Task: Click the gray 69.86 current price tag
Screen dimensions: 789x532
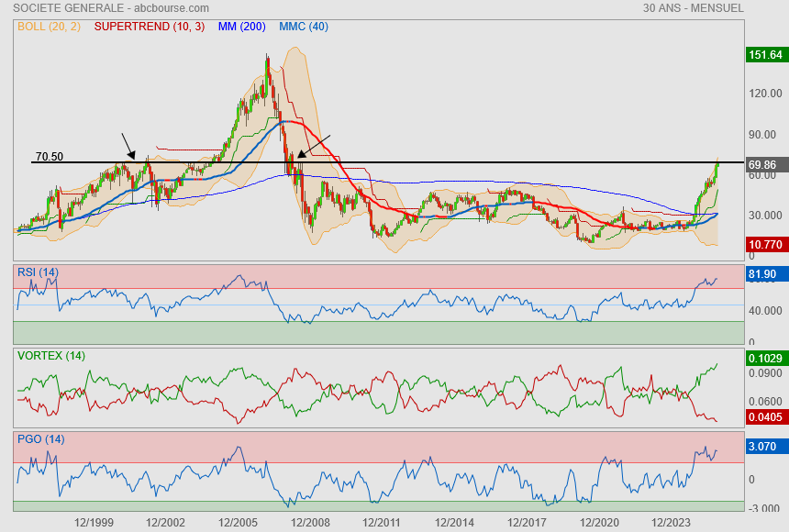Action: coord(763,165)
